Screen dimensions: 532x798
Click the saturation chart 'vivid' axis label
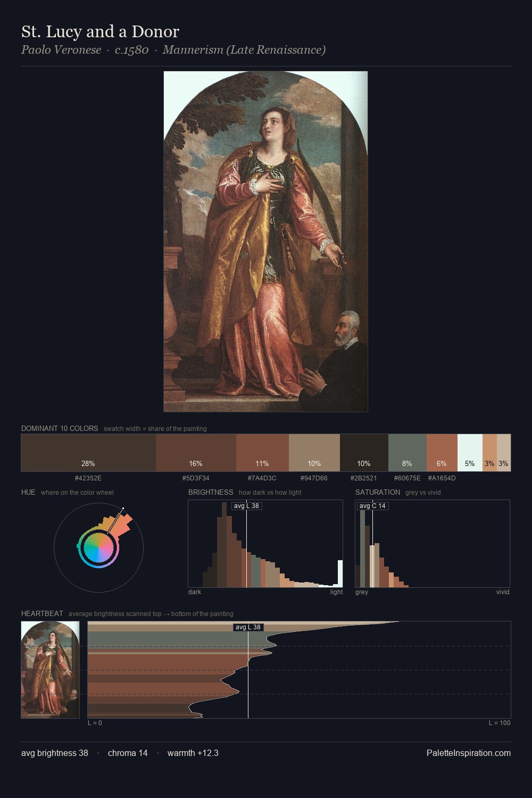[503, 592]
